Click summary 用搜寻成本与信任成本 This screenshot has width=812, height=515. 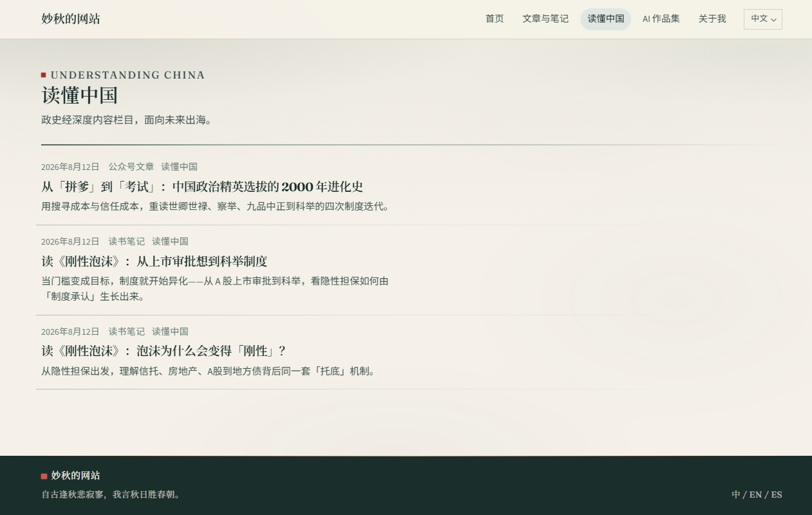[216, 207]
